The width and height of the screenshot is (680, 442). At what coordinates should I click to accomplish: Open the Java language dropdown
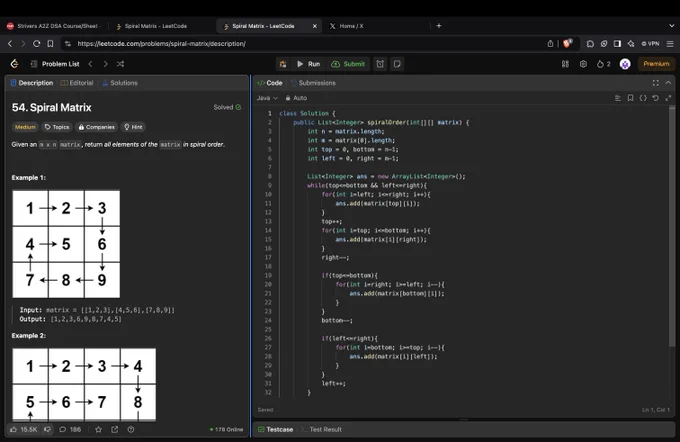coord(267,98)
